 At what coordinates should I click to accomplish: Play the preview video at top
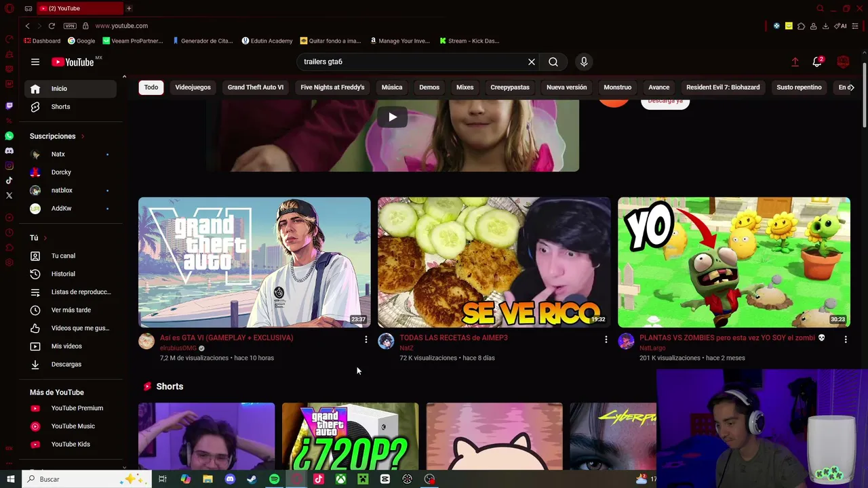(x=393, y=117)
